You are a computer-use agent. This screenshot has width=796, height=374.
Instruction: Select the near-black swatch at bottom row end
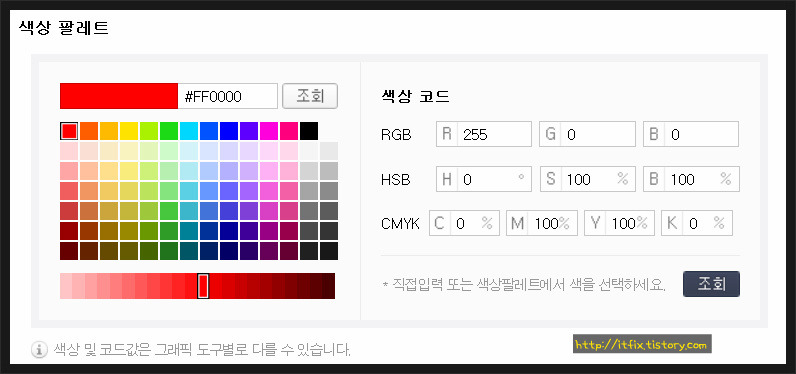[329, 251]
